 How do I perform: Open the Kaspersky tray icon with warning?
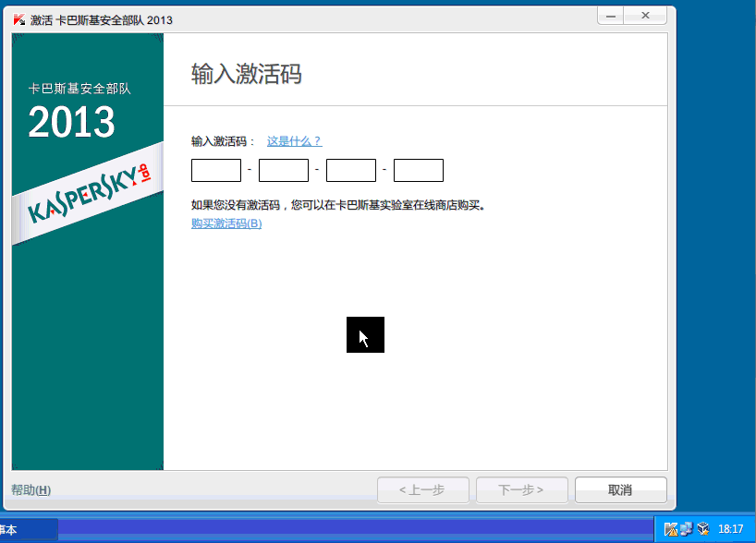coord(671,529)
